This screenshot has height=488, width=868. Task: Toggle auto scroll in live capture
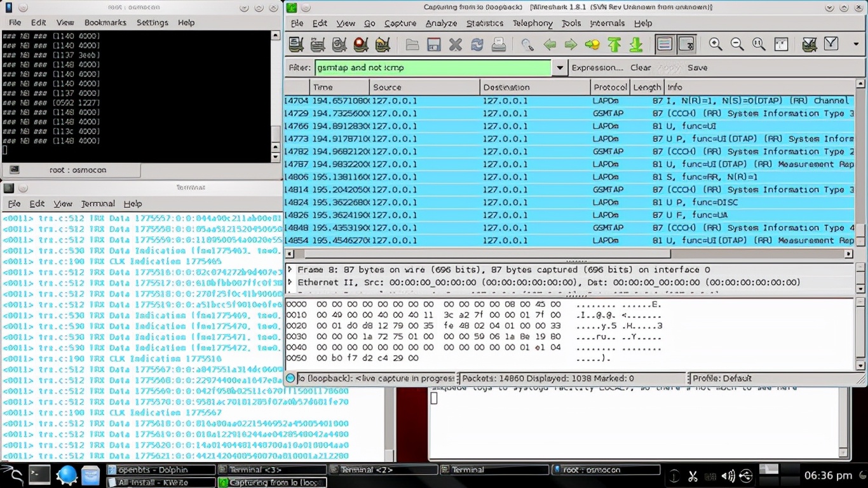(x=686, y=44)
